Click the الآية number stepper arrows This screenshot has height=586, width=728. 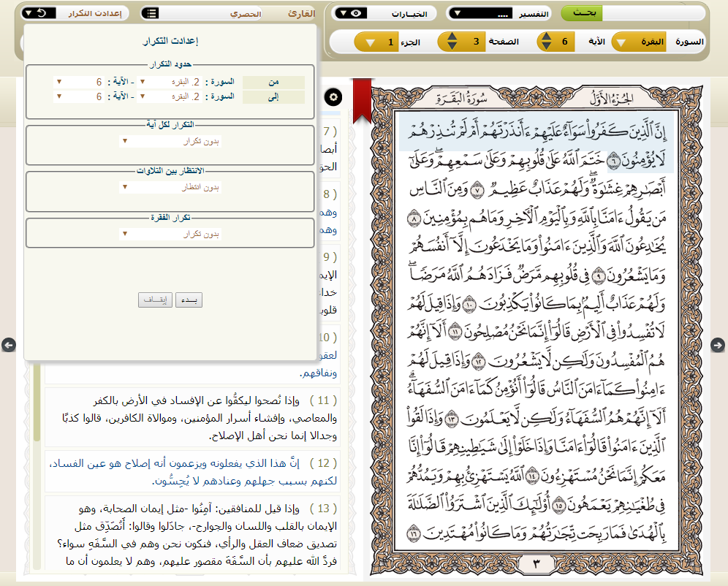[x=544, y=42]
